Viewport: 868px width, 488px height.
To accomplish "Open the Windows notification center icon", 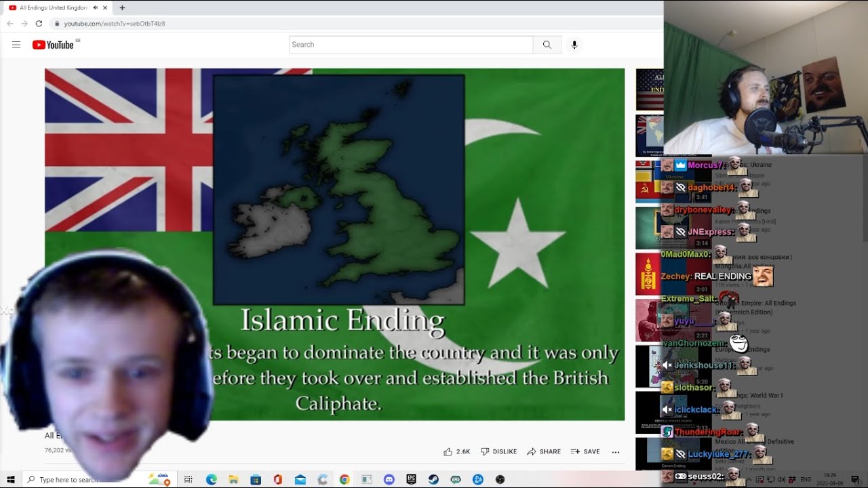I will (x=856, y=479).
